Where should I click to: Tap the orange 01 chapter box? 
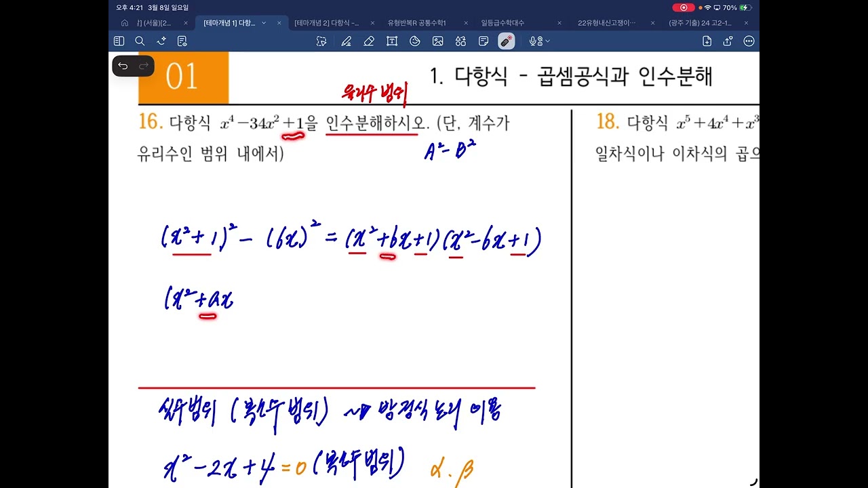point(183,77)
